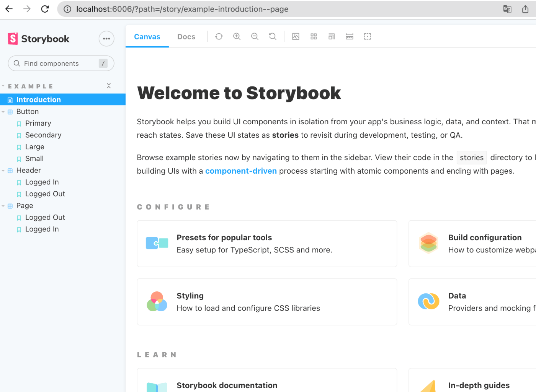Screen dimensions: 536x392
Task: Collapse all items in EXAMPLE section
Action: pos(109,86)
